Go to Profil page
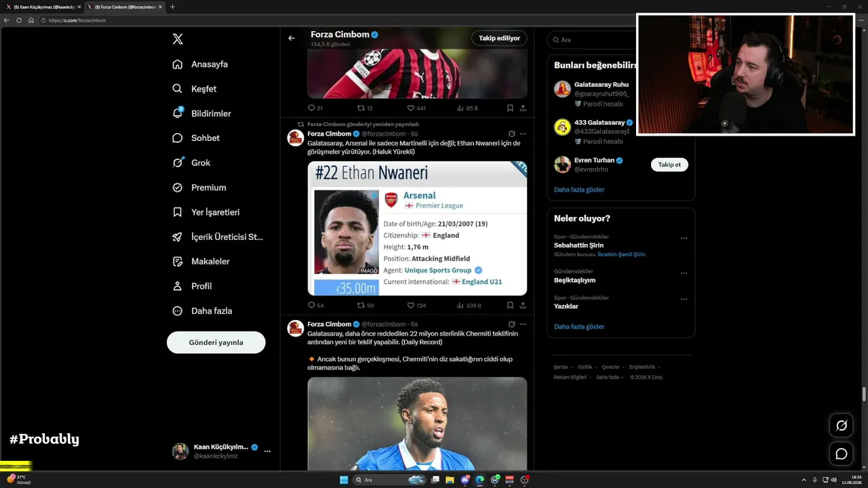868x488 pixels. [x=192, y=286]
